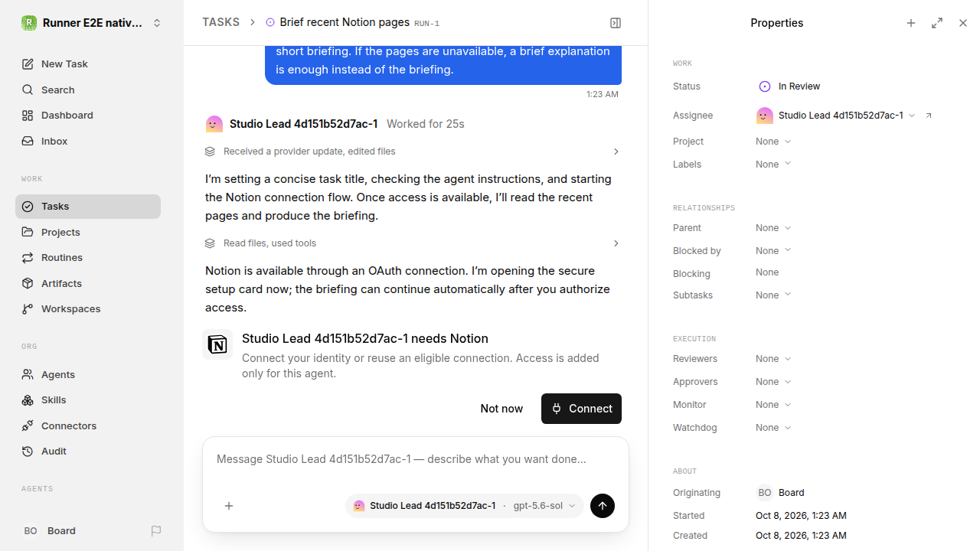
Task: Click the flag icon next to Board
Action: [156, 531]
